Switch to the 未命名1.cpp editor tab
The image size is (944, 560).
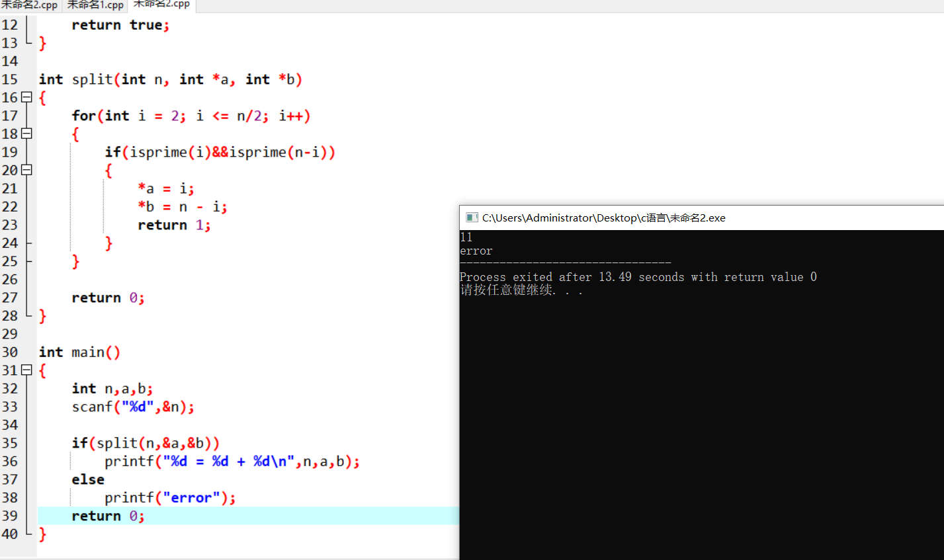95,5
